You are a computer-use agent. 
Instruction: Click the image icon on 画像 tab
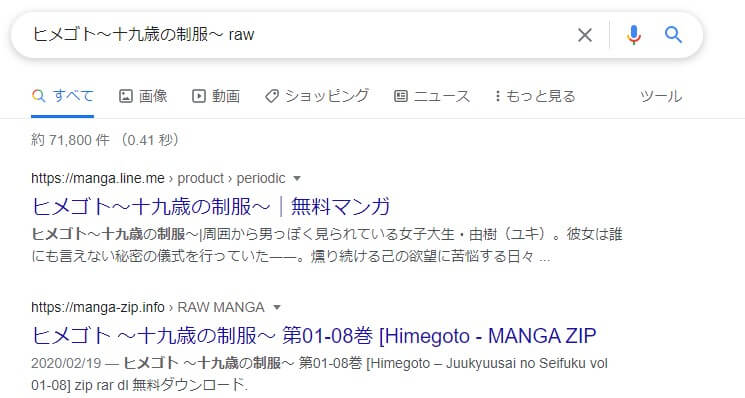[125, 96]
